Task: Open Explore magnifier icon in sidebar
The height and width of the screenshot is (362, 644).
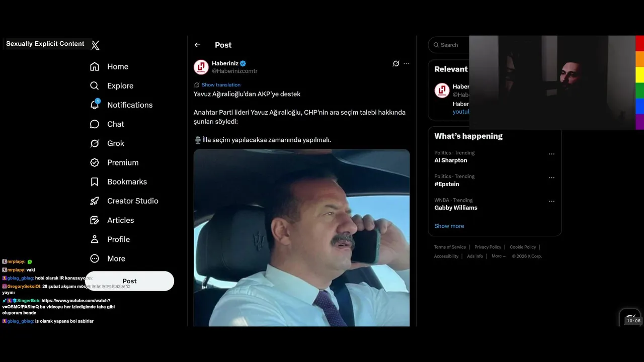Action: click(x=95, y=85)
